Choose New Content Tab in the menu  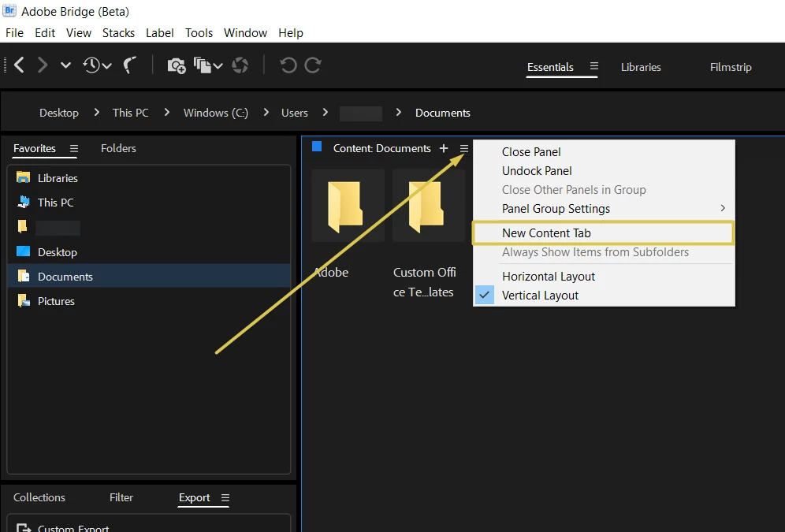point(604,233)
